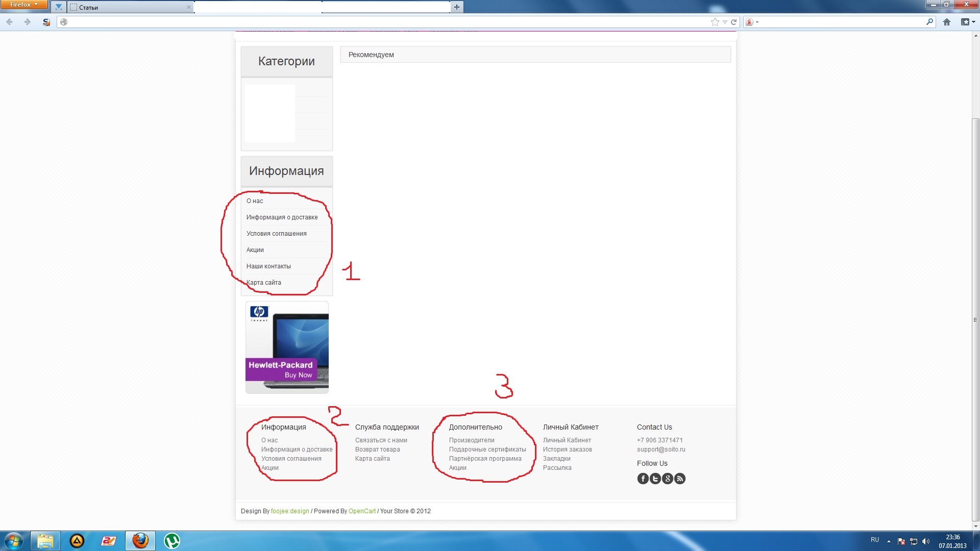Open the Firefox menu dropdown

[x=24, y=5]
